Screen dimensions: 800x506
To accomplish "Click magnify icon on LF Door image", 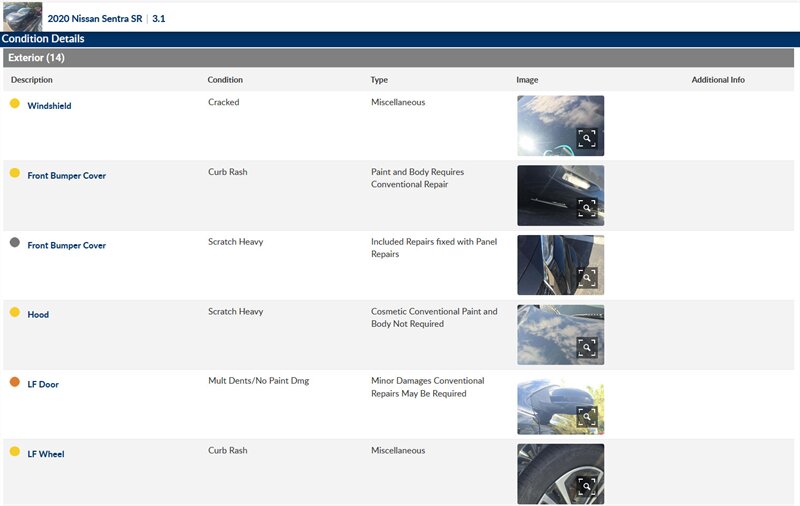I will point(587,417).
